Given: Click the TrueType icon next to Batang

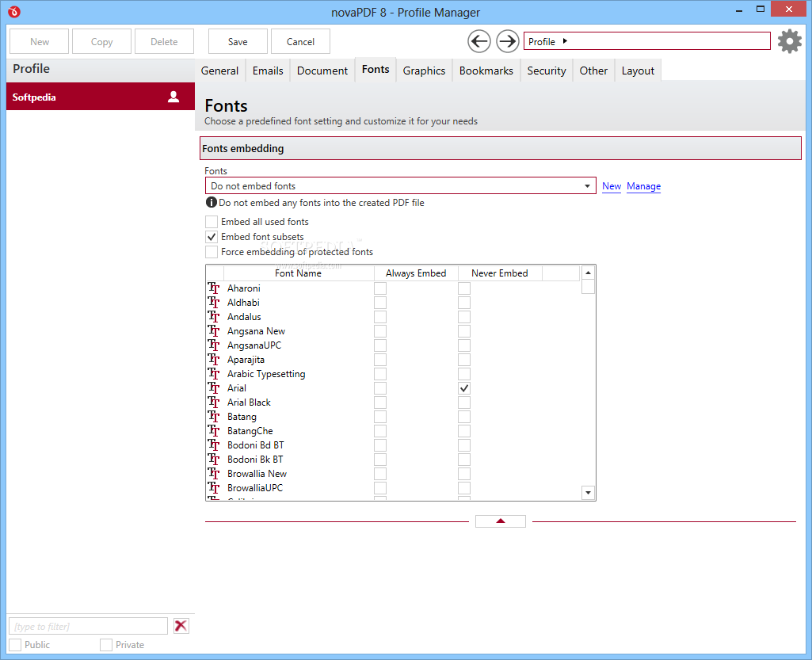Looking at the screenshot, I should [x=214, y=417].
